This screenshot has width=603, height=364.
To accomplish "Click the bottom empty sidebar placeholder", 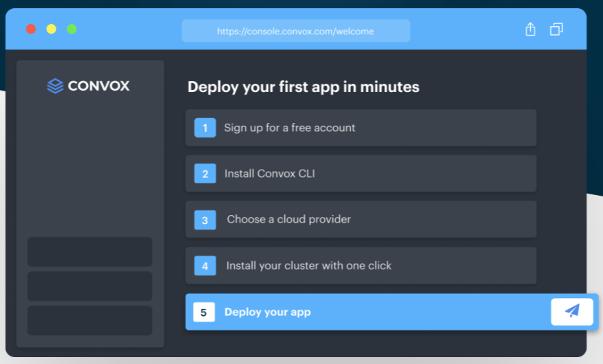I will [x=89, y=320].
